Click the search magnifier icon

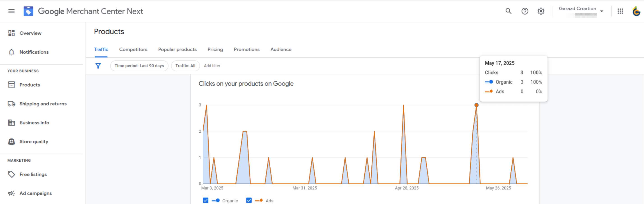click(508, 11)
